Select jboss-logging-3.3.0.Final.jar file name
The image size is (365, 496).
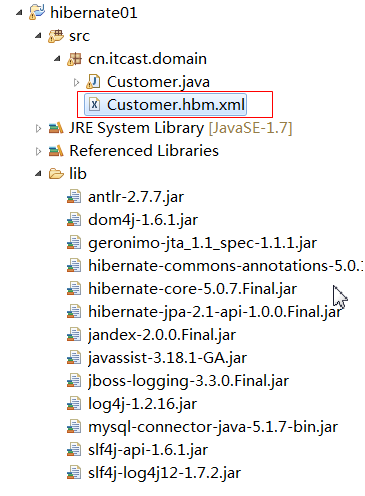[x=188, y=381]
